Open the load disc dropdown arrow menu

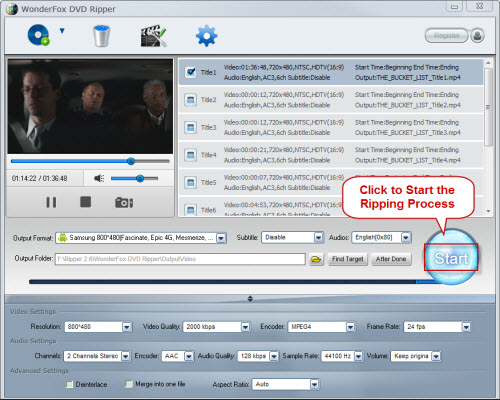coord(62,31)
